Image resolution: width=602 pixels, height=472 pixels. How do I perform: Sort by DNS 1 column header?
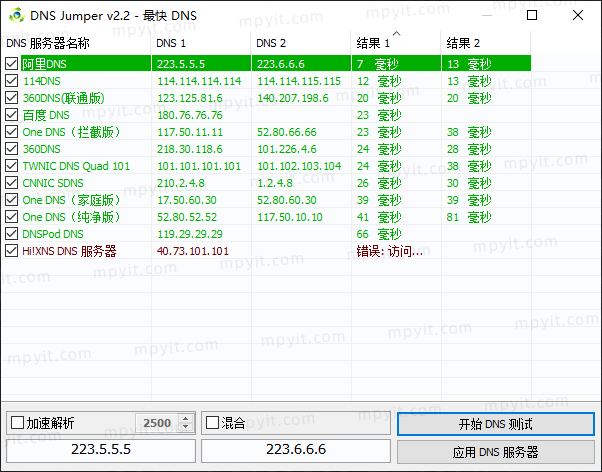click(201, 43)
